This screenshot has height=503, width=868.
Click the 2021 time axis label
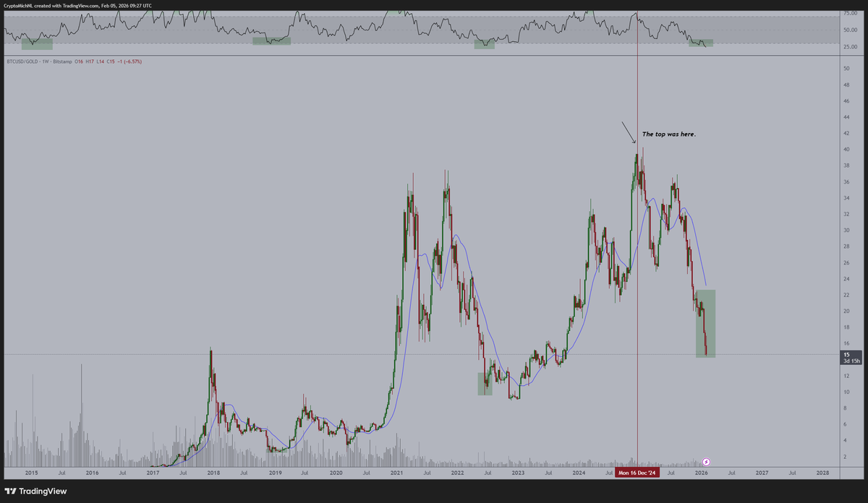[x=396, y=473]
